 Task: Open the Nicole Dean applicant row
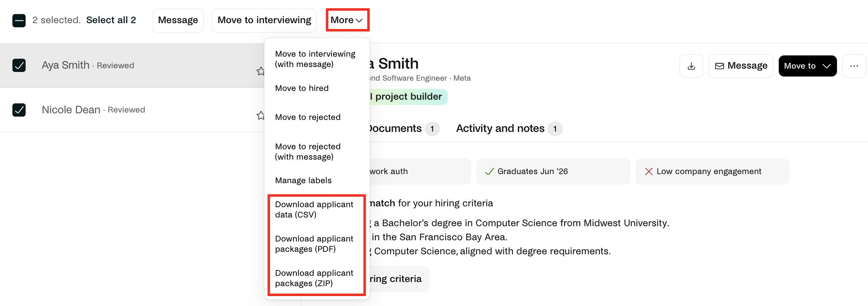(x=132, y=110)
